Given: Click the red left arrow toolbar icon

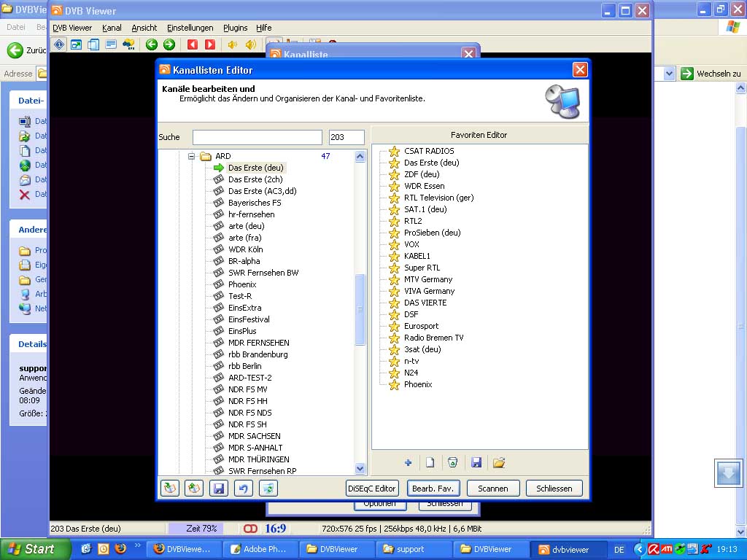Looking at the screenshot, I should coord(193,45).
